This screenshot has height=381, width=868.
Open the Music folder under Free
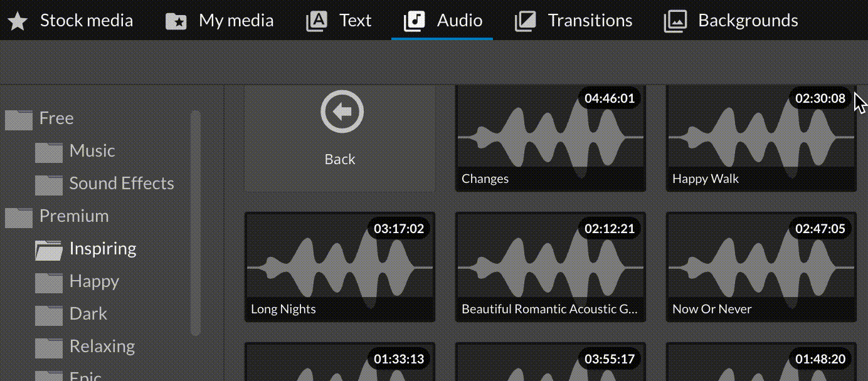pos(75,151)
